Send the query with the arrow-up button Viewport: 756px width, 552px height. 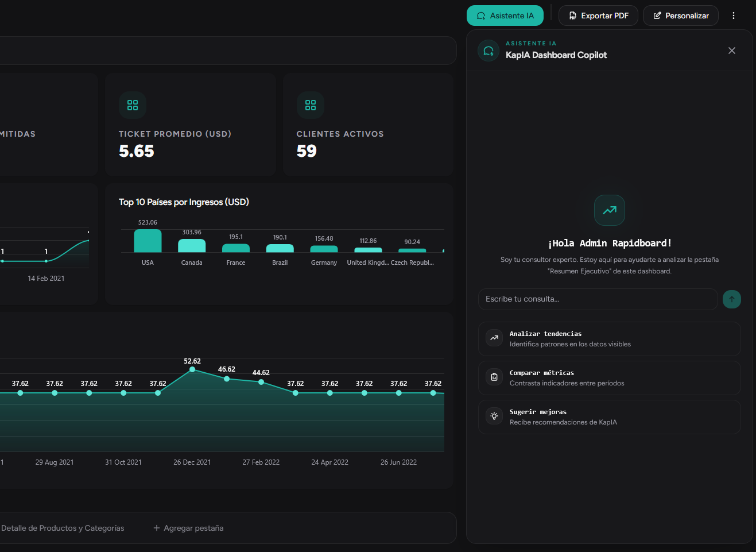pyautogui.click(x=732, y=299)
